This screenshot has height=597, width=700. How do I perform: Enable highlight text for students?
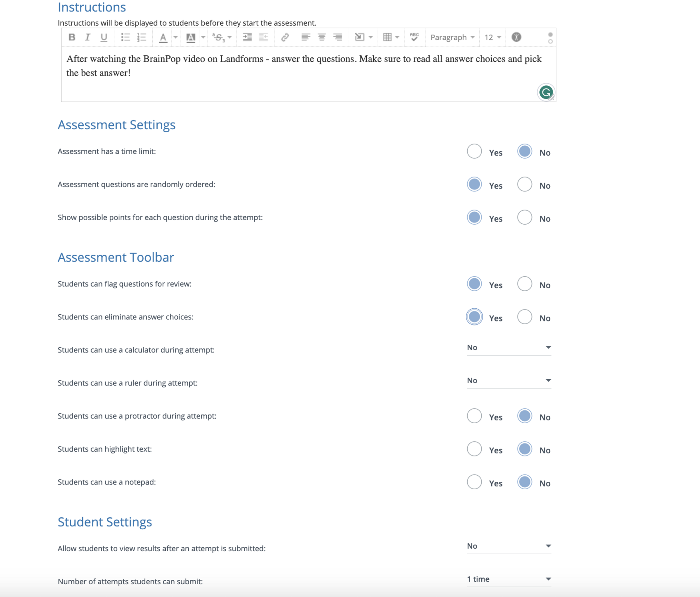coord(474,449)
